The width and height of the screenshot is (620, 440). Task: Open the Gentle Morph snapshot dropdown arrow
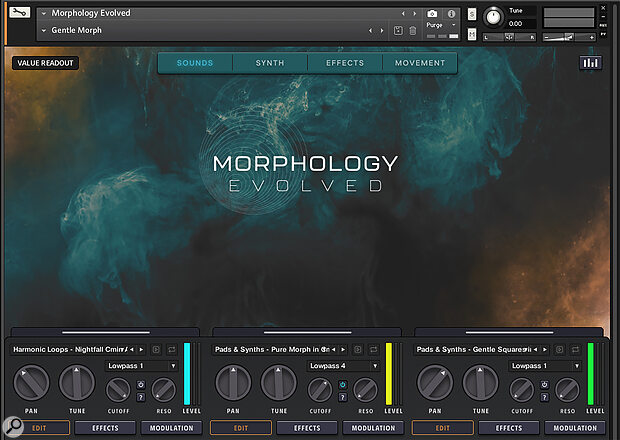pos(44,30)
